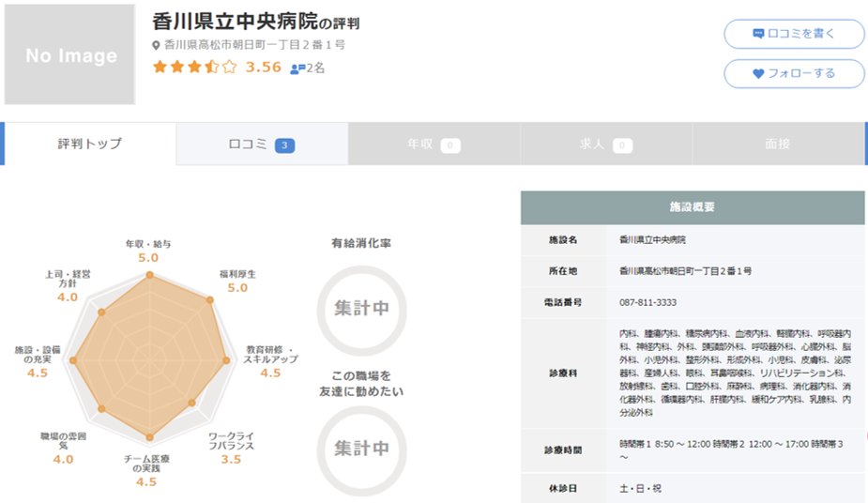868x503 pixels.
Task: Click the ワークライフバランス 3.5 label
Action: (x=231, y=460)
